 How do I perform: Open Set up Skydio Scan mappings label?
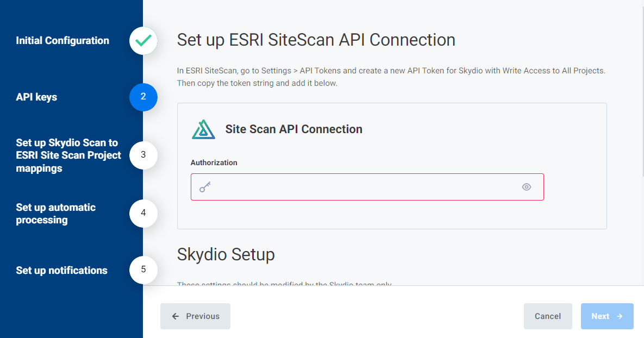coord(68,155)
